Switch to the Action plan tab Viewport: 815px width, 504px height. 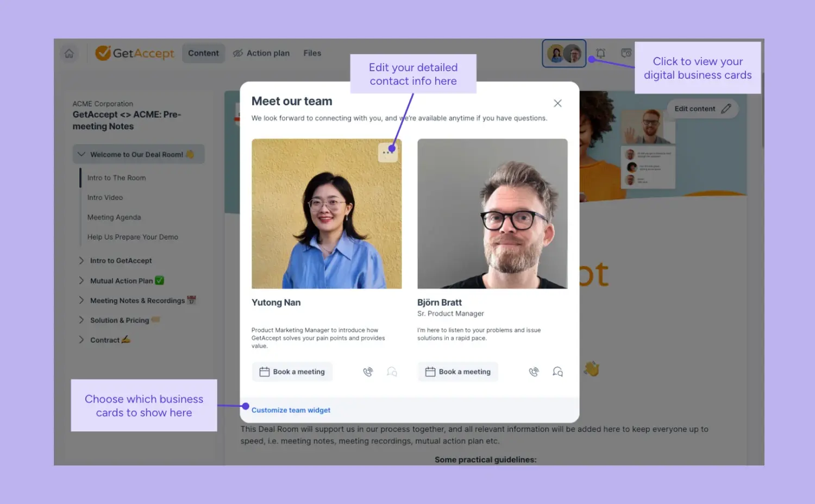click(267, 53)
